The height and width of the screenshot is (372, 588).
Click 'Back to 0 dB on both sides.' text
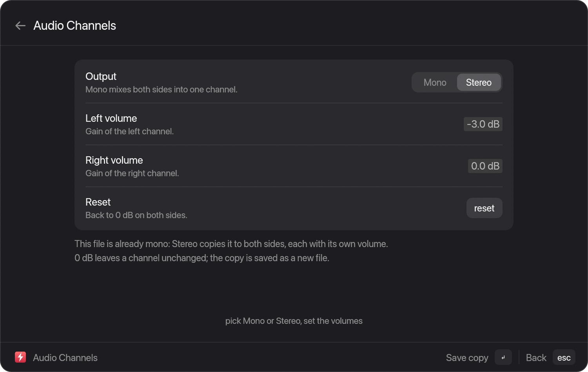[x=136, y=215]
